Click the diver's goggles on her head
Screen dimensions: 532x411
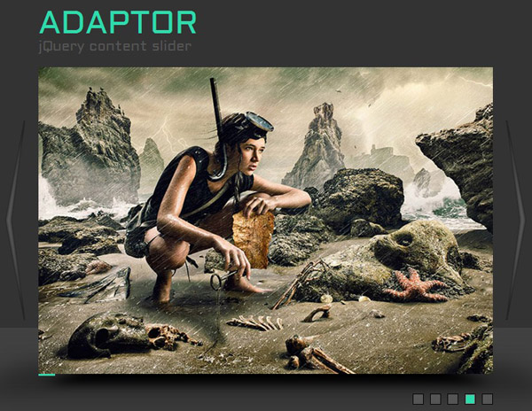[x=257, y=121]
